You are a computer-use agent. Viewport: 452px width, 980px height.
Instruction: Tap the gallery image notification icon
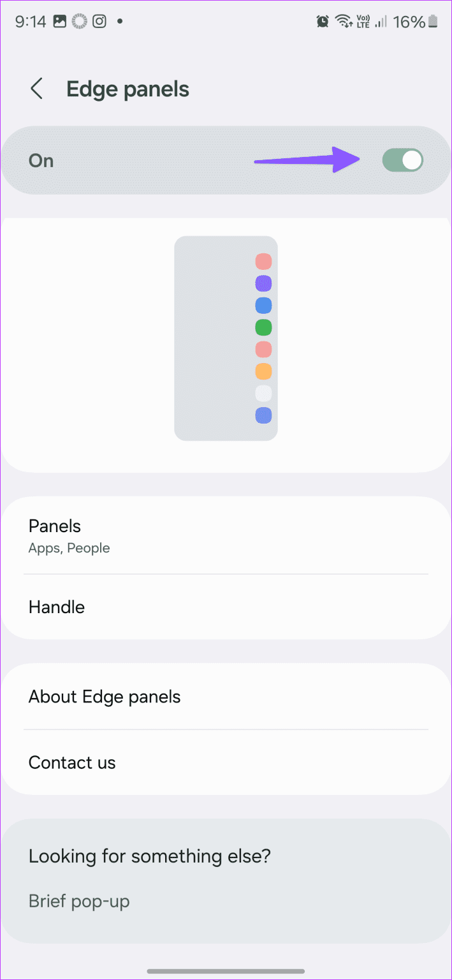pyautogui.click(x=60, y=22)
